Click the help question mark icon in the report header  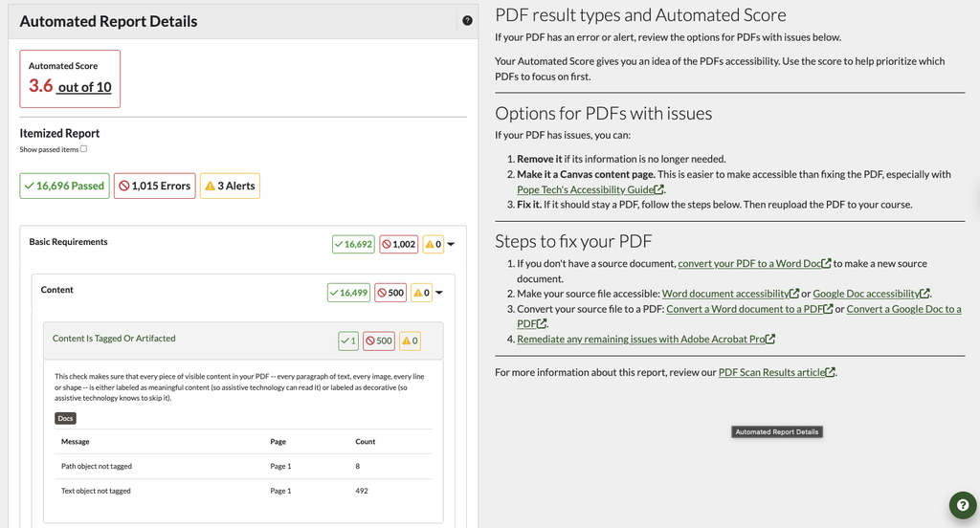467,21
